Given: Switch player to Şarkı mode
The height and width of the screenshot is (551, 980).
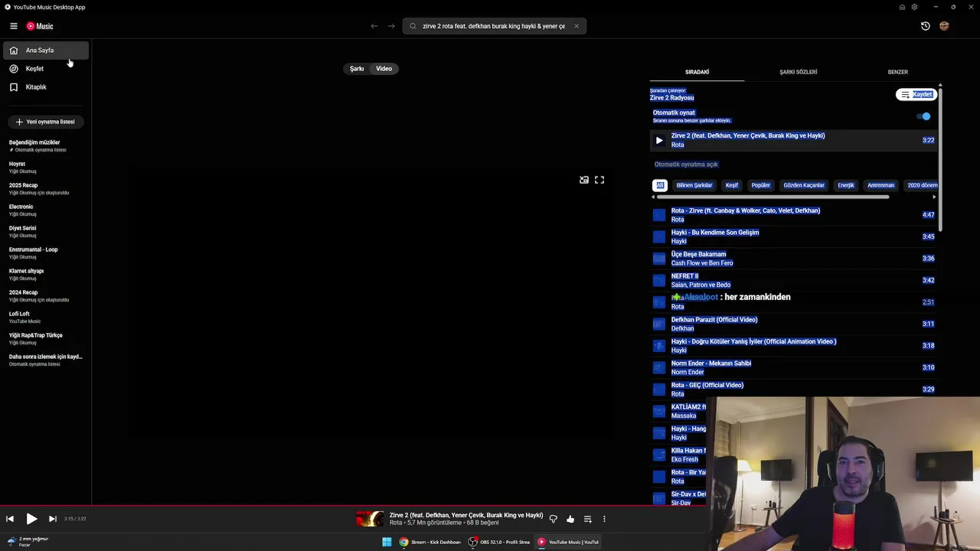Looking at the screenshot, I should [x=357, y=69].
